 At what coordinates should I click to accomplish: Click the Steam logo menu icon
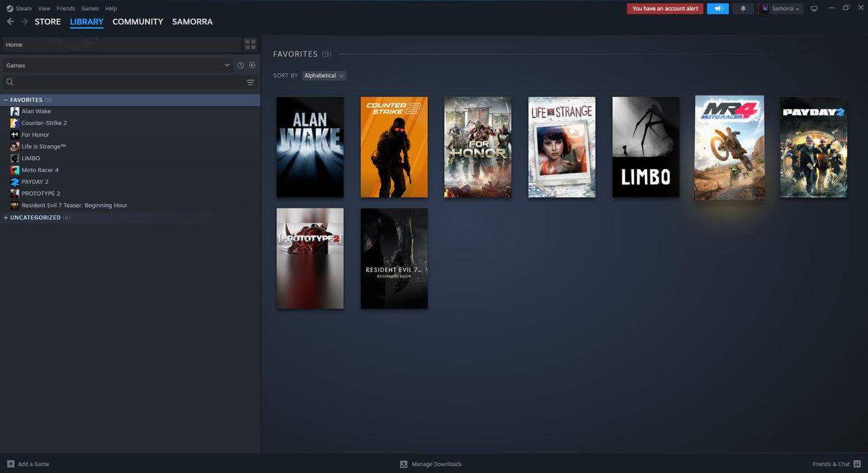coord(9,8)
